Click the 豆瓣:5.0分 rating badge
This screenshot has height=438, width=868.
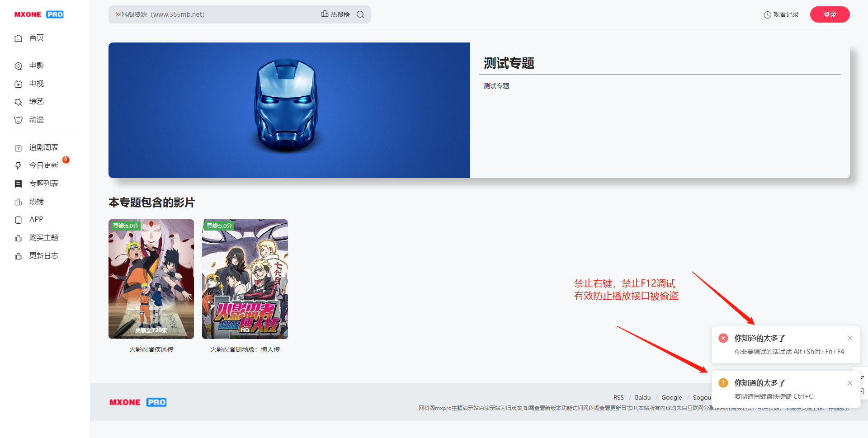219,226
